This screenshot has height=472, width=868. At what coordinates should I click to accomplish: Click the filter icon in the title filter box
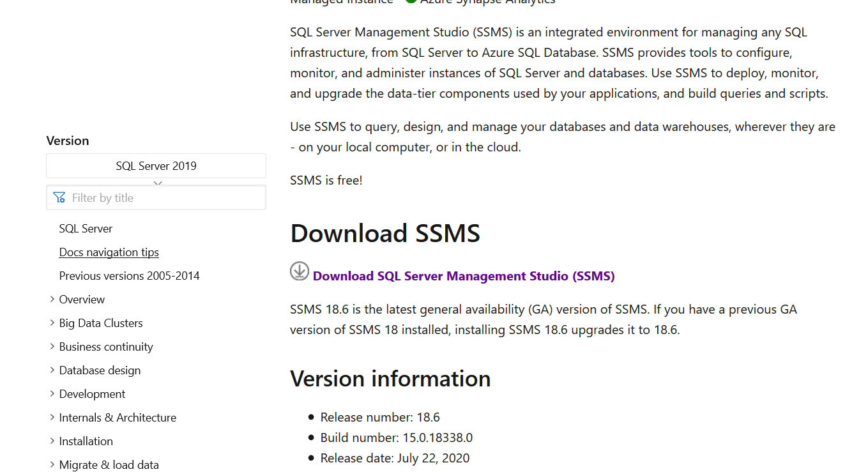point(59,197)
